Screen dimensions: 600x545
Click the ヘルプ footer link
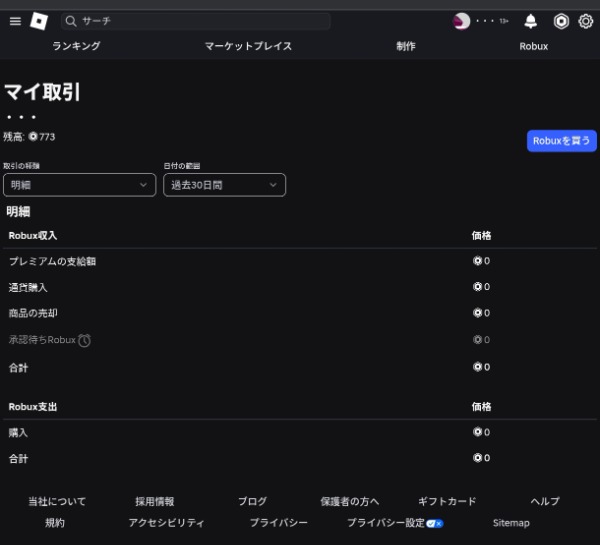point(545,501)
